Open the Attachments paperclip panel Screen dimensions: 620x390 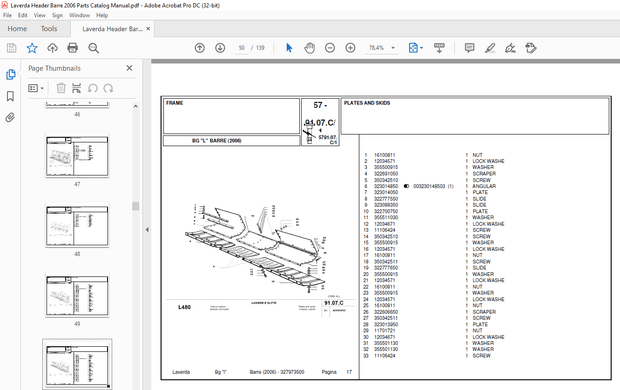coord(10,117)
